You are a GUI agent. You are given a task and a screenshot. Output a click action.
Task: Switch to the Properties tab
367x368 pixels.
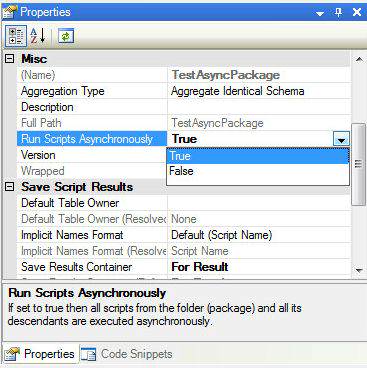[40, 354]
